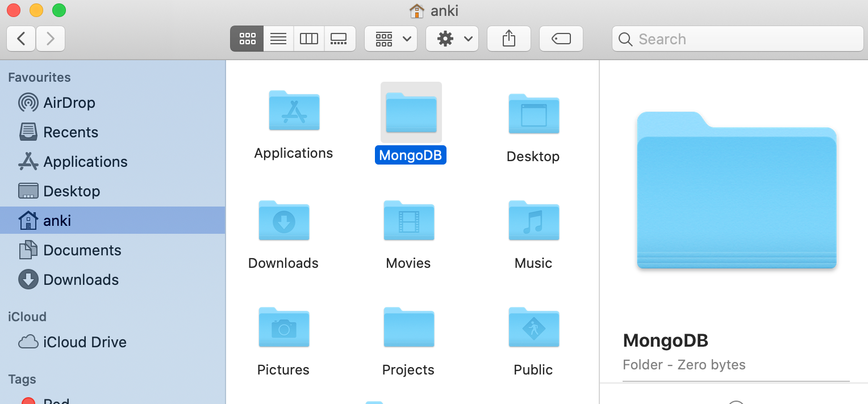Select the Downloads folder icon in the grid
This screenshot has height=404, width=868.
coord(284,220)
